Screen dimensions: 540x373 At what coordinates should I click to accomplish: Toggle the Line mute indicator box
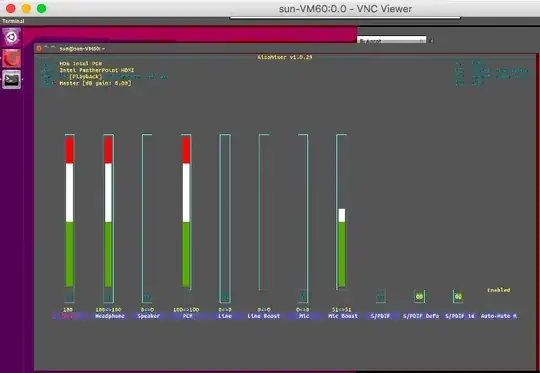coord(225,297)
